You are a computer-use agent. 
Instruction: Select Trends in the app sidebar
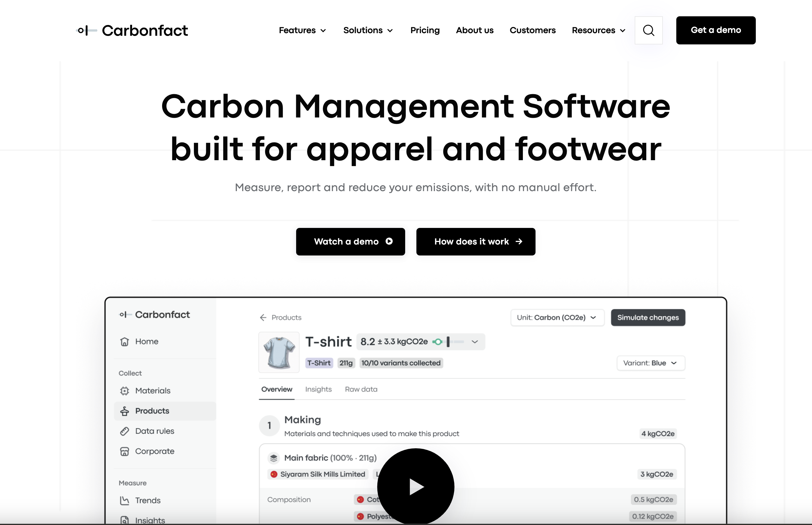pos(165,501)
